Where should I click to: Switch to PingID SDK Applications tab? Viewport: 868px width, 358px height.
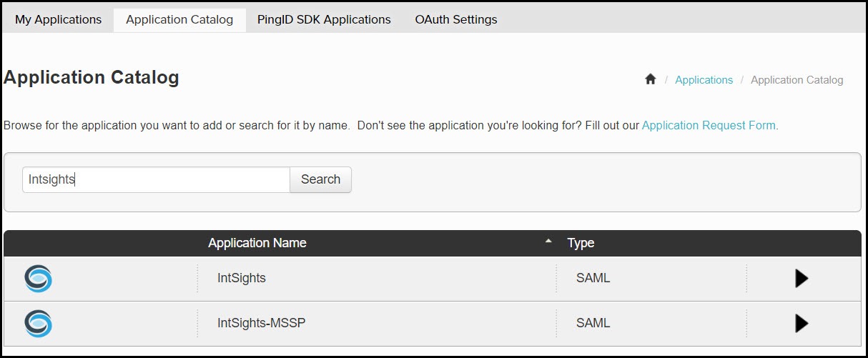324,19
